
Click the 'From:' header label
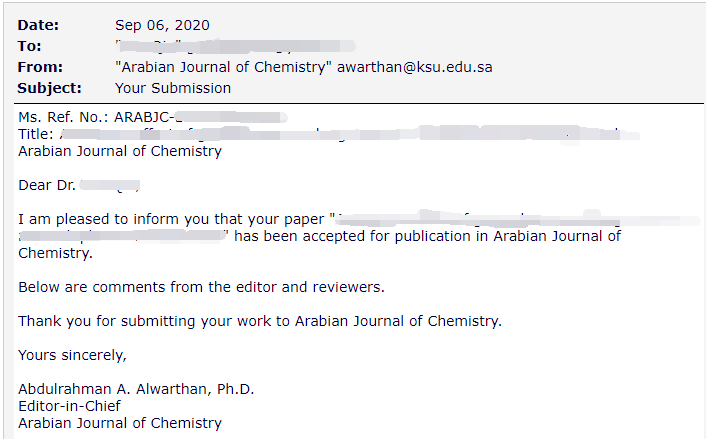[40, 67]
